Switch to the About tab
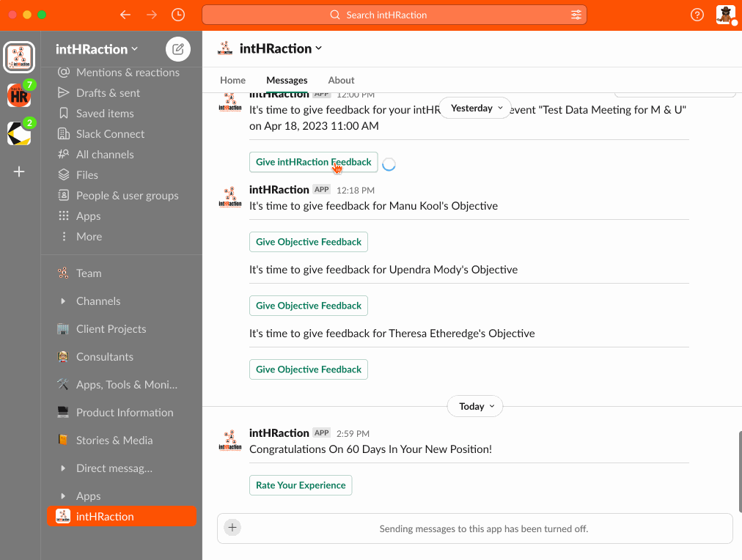742x560 pixels. (341, 81)
